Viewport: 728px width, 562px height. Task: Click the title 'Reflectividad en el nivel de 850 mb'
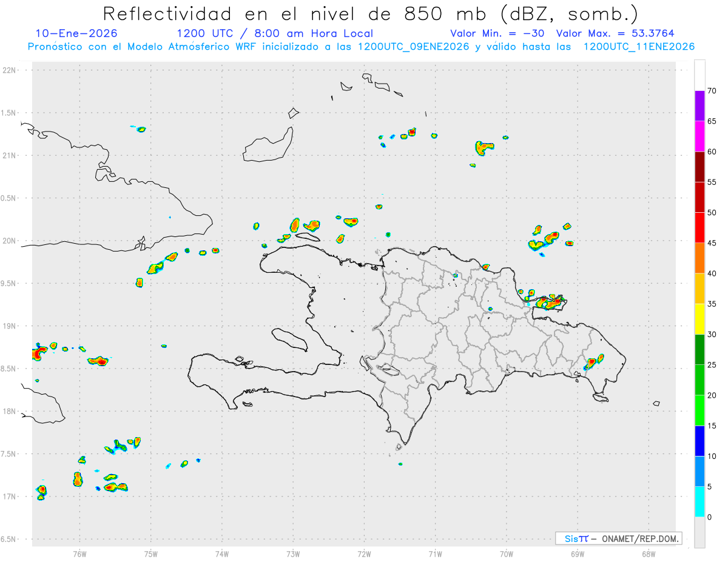[x=294, y=13]
